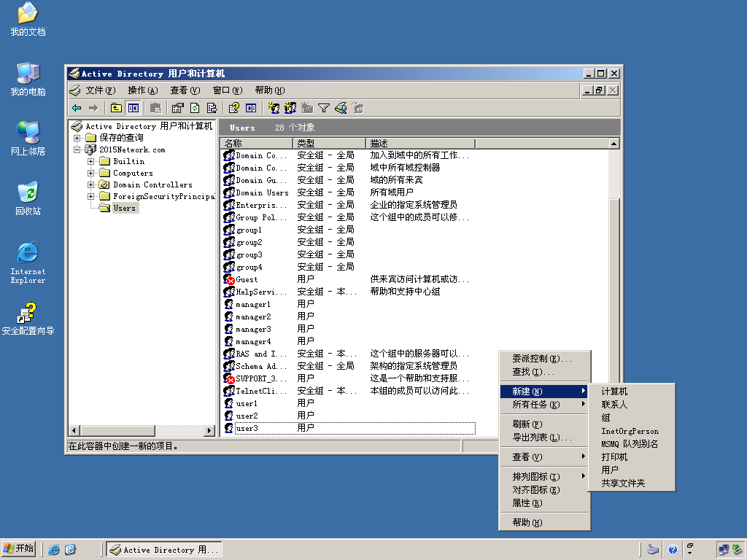
Task: Choose 属性 in the context menu
Action: [544, 503]
